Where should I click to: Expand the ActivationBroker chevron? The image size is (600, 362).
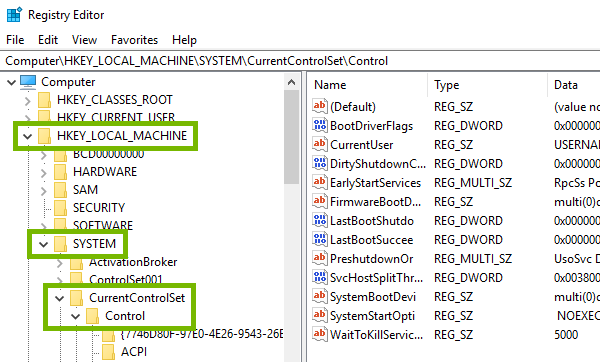tap(60, 263)
